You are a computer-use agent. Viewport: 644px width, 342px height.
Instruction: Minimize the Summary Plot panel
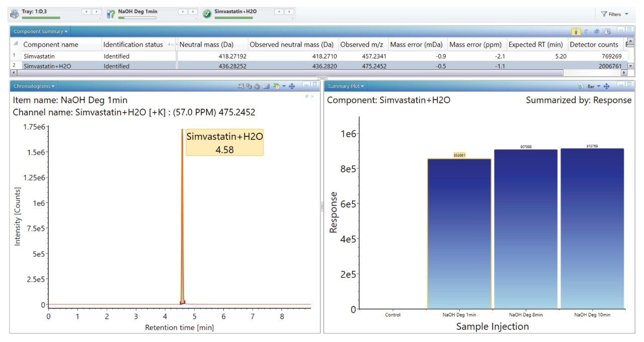tap(621, 84)
